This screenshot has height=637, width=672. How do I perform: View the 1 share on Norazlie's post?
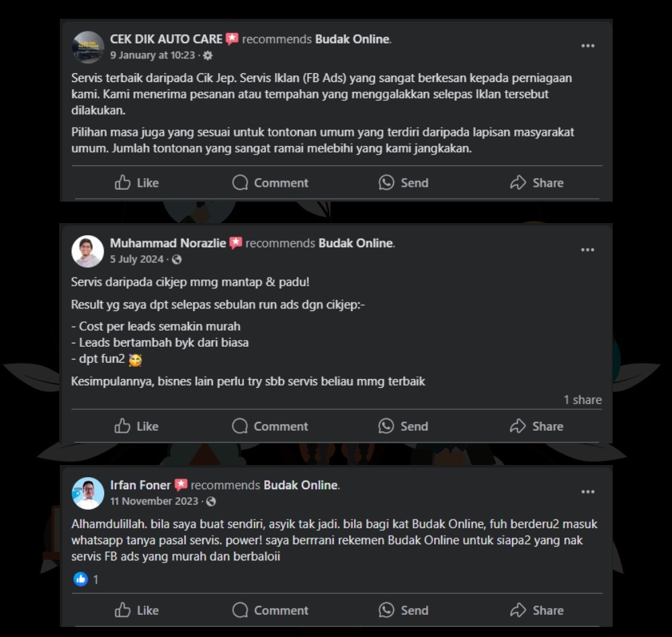[583, 400]
